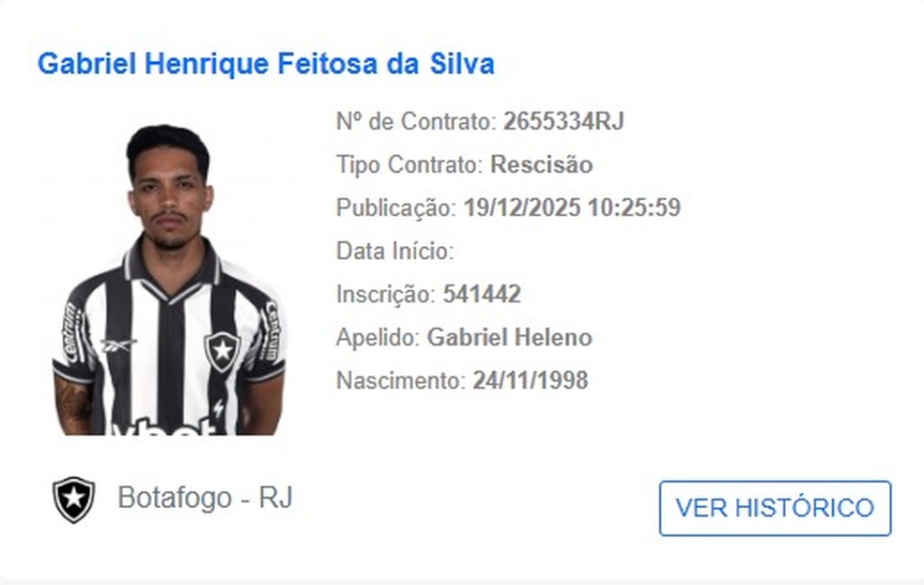
Task: Click the Botafogo - RJ club name
Action: pos(206,499)
